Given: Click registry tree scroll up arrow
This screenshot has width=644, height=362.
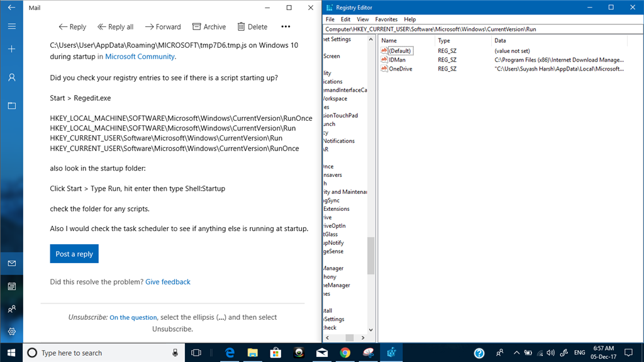Looking at the screenshot, I should (x=371, y=40).
